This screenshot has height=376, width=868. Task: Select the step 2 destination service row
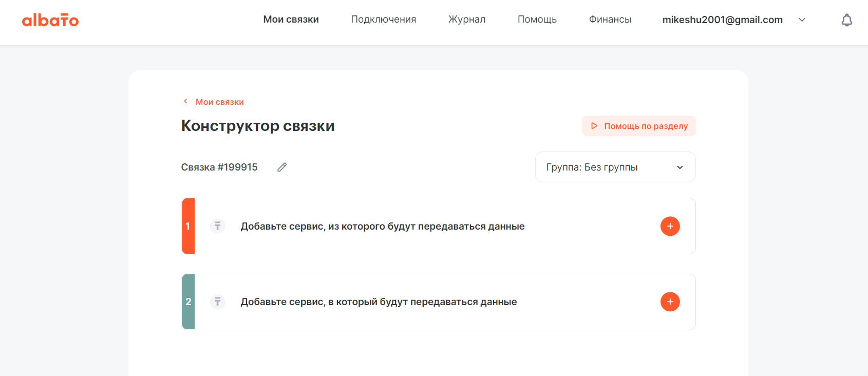(439, 302)
